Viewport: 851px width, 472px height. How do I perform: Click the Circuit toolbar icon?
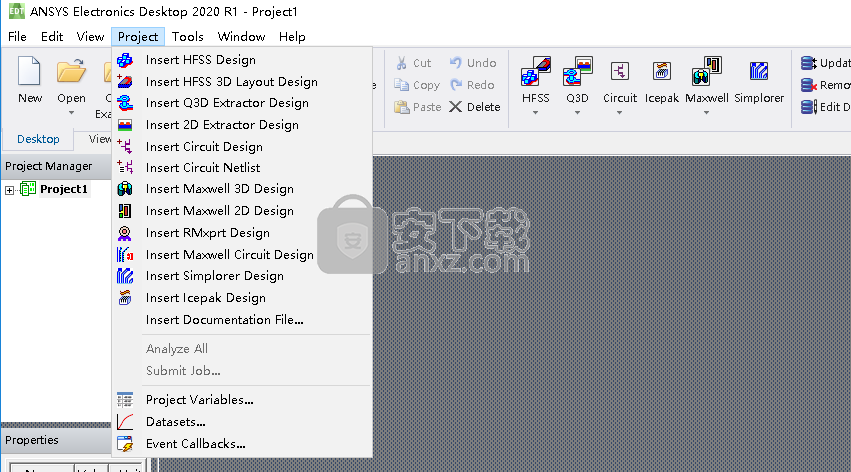coord(620,71)
